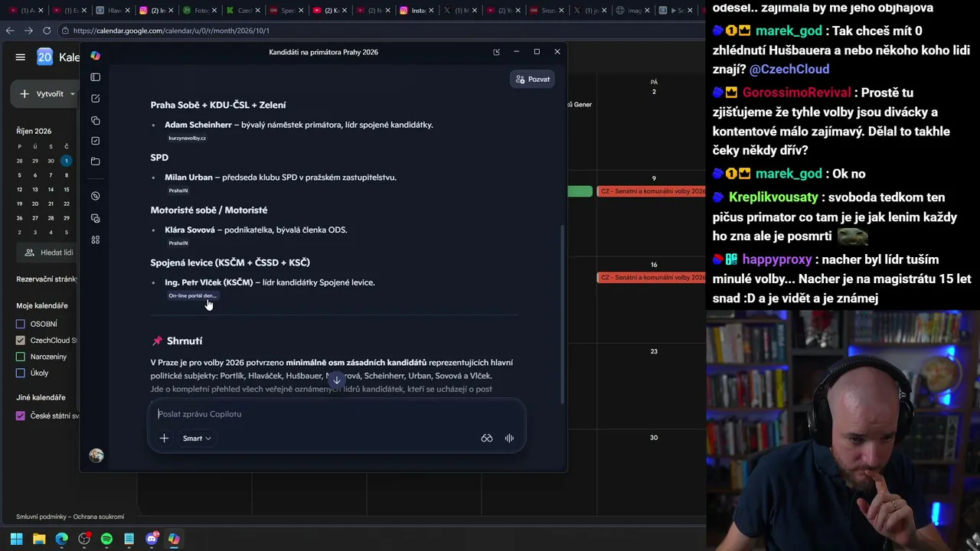980x551 pixels.
Task: Toggle the České státní svátky calendar checkbox
Action: point(21,416)
